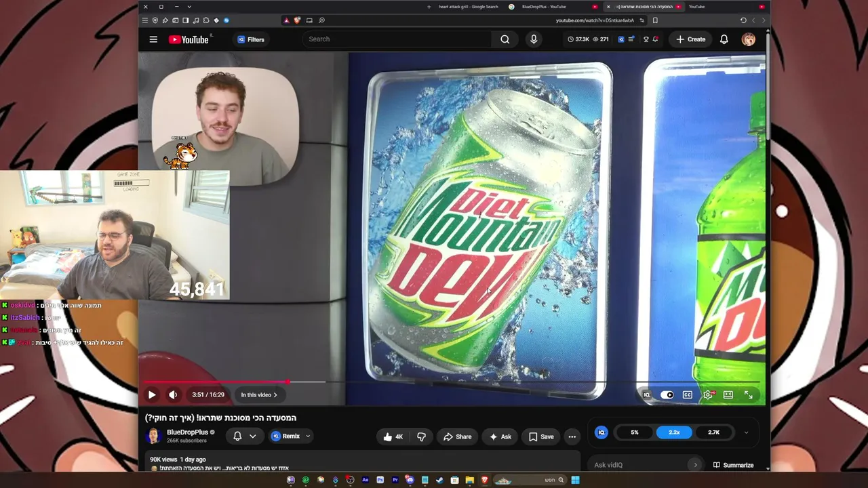
Task: Click the vidIQ logo beside stats
Action: point(601,432)
